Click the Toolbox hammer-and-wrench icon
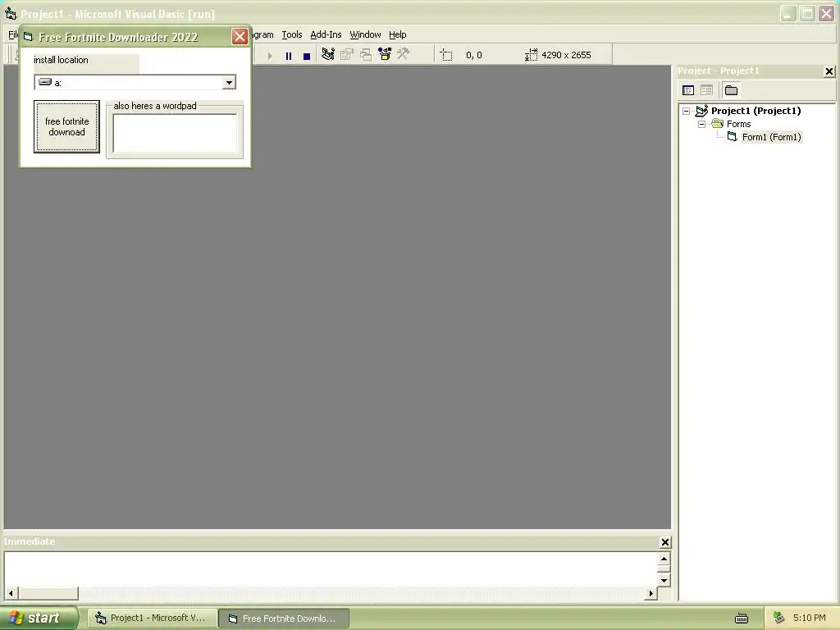Screen dimensions: 840x630 (x=404, y=54)
